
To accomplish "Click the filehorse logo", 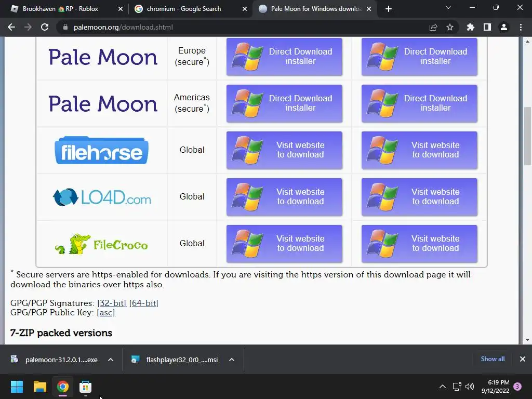I will coord(101,150).
